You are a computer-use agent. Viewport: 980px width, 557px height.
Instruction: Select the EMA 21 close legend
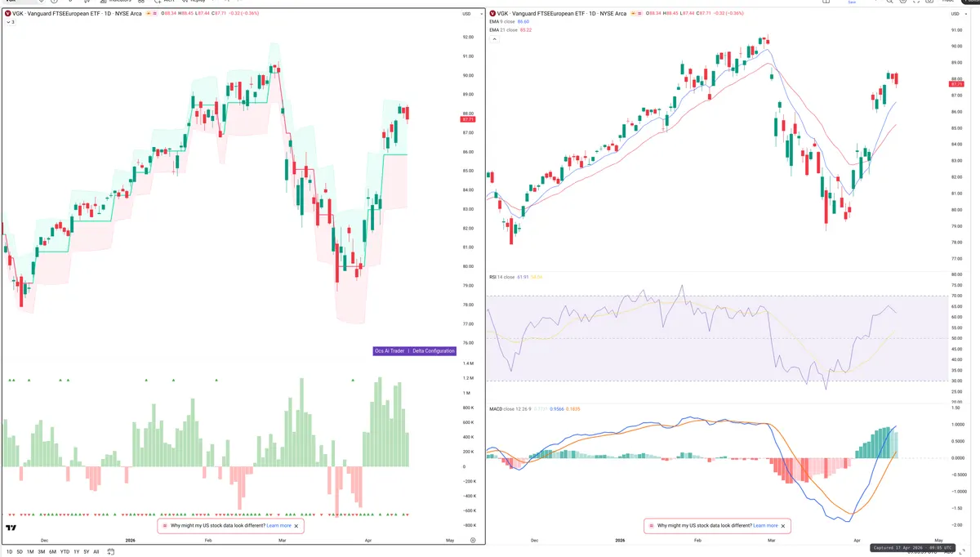point(504,29)
